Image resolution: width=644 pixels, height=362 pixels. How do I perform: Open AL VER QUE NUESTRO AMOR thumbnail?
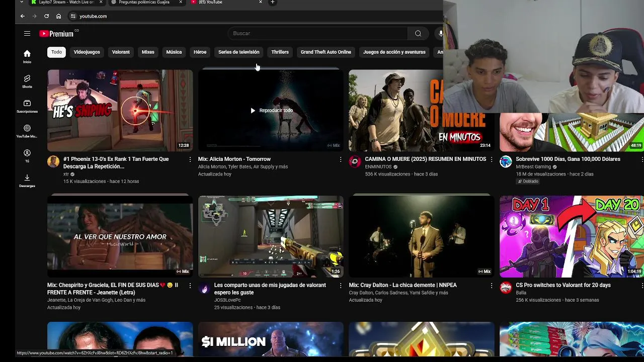coord(120,237)
